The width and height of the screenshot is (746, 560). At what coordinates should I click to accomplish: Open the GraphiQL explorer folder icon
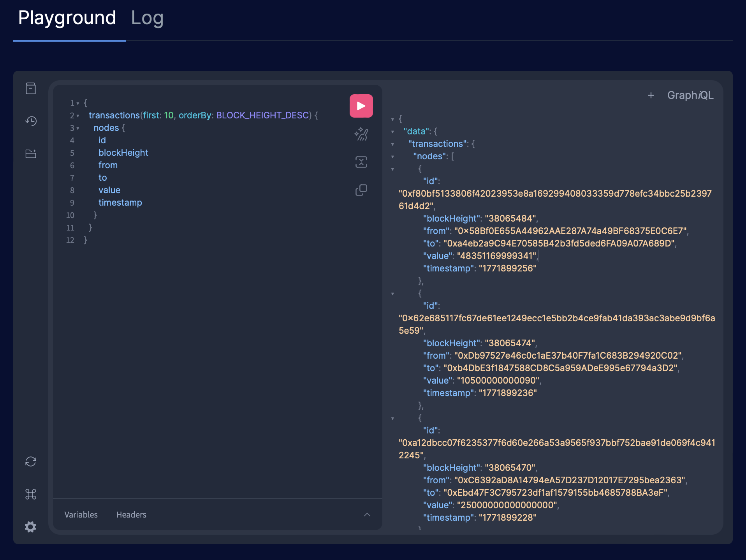(x=31, y=154)
